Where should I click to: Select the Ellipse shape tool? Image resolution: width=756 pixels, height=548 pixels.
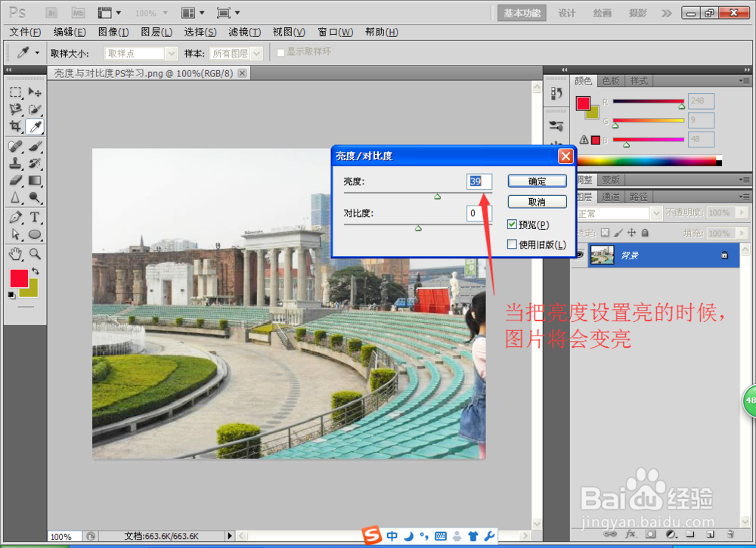click(35, 234)
